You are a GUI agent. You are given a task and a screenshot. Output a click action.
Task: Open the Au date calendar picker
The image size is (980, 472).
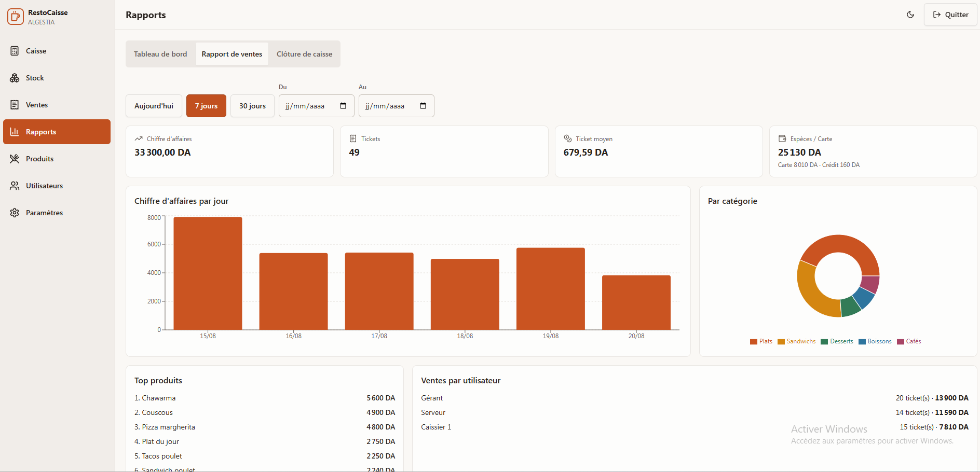pyautogui.click(x=423, y=106)
